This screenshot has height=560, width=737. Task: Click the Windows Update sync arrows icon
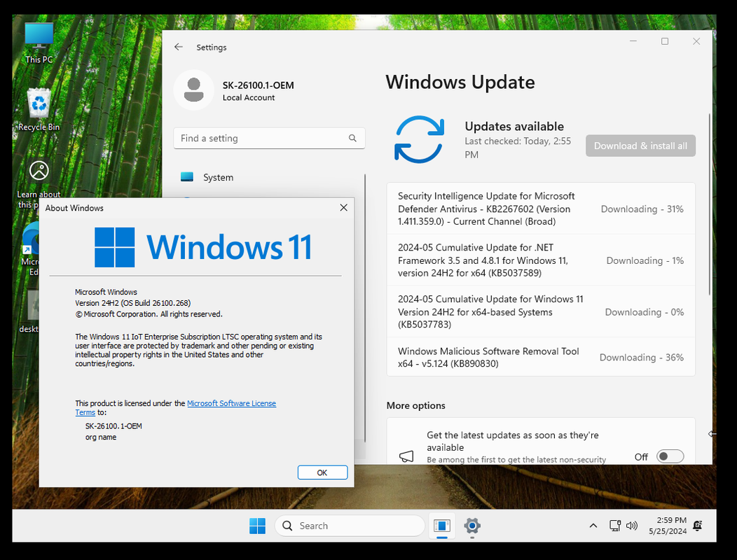pyautogui.click(x=419, y=139)
